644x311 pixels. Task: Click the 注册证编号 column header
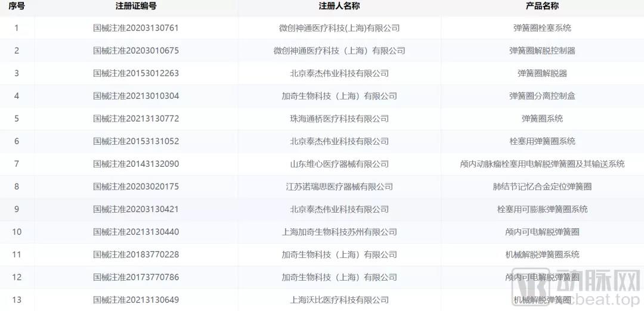pos(136,6)
